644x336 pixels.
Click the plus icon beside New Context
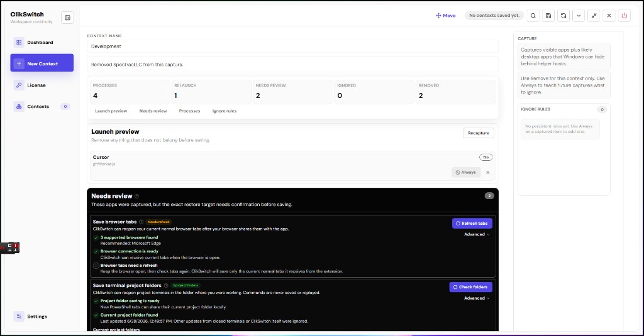tap(19, 63)
